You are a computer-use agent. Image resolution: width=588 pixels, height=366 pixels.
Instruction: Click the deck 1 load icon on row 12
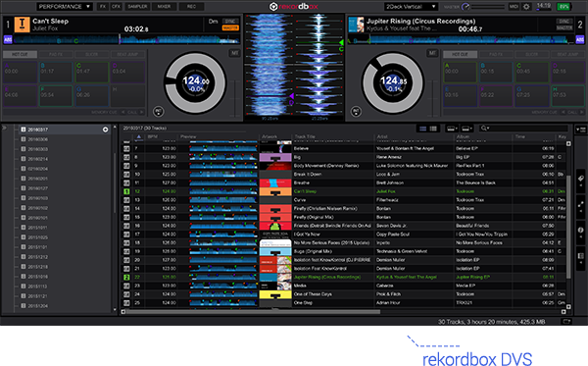126,191
